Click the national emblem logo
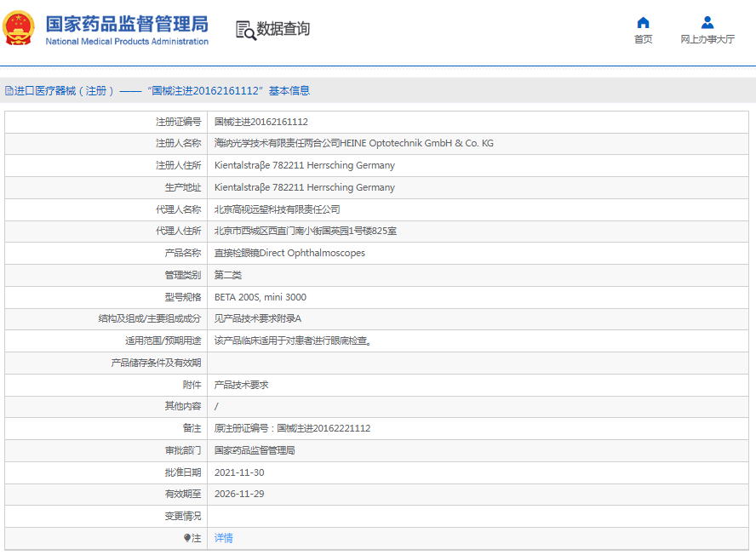The height and width of the screenshot is (555, 756). (x=19, y=28)
